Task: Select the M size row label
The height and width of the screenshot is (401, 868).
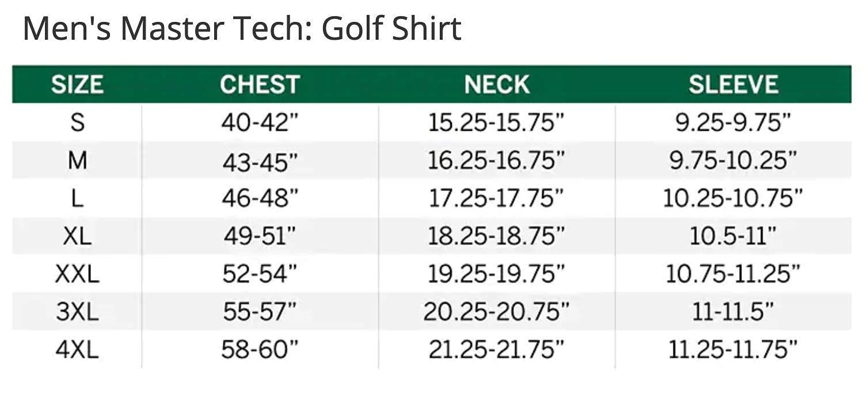Action: pos(77,161)
